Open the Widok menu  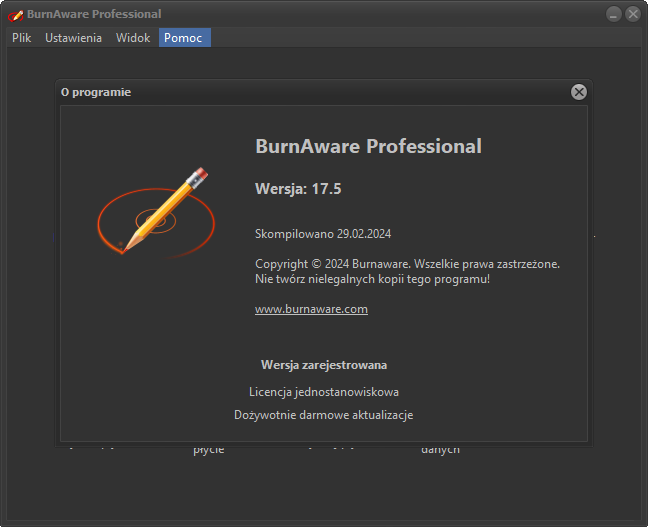pos(133,38)
